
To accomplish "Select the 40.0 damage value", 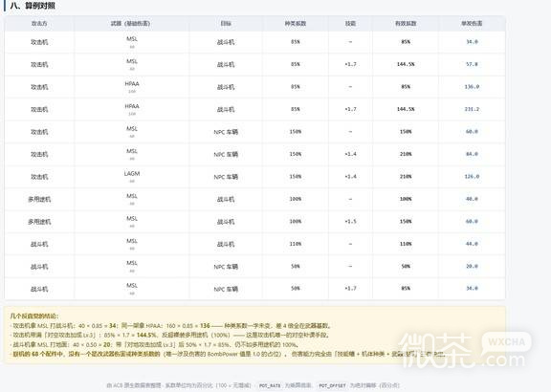I will (472, 199).
